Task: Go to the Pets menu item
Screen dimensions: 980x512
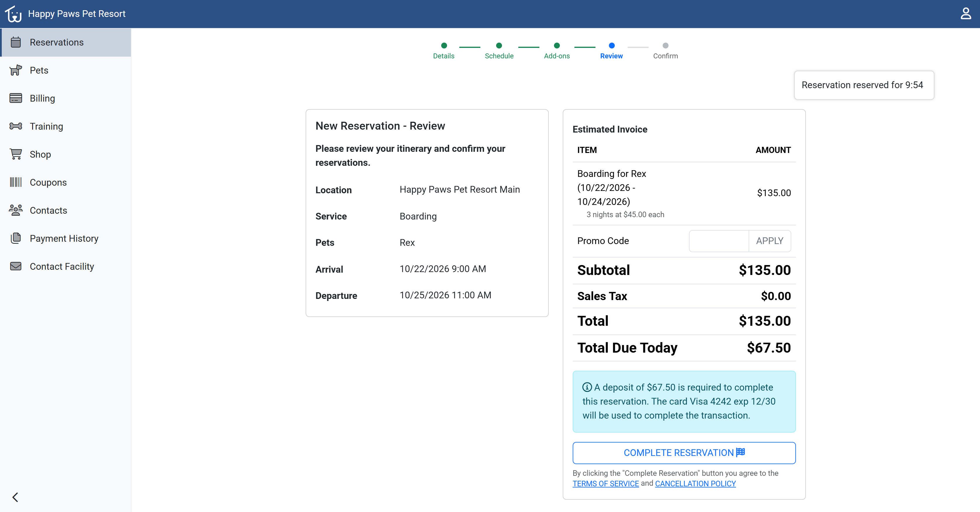Action: [66, 70]
